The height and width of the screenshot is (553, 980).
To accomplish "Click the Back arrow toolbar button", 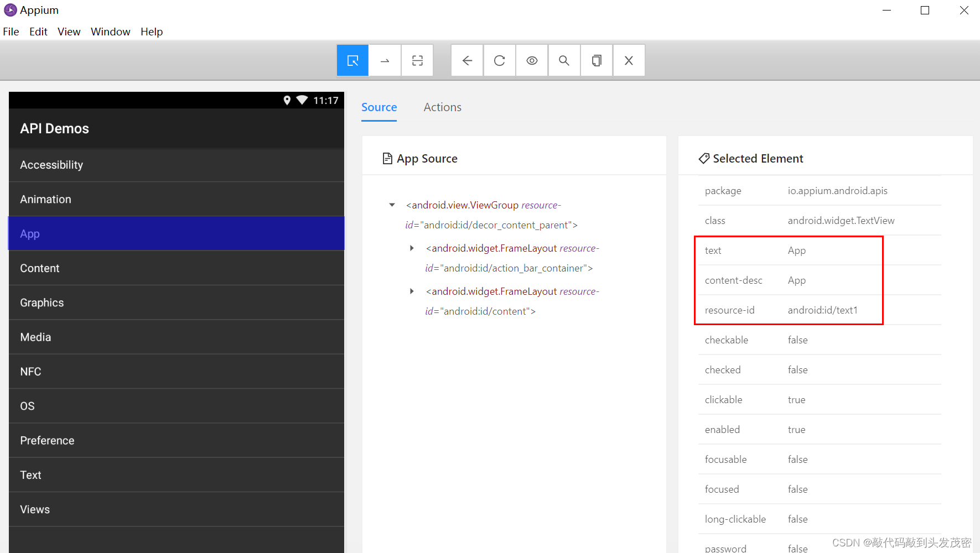I will tap(467, 60).
